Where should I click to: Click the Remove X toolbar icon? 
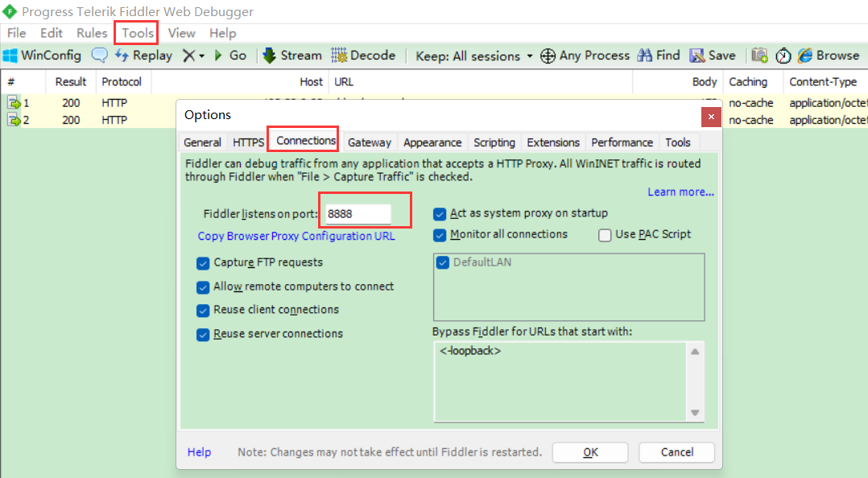(x=188, y=56)
